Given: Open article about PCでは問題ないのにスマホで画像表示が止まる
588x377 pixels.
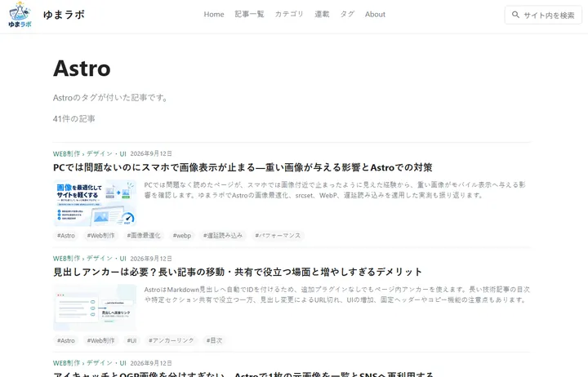Looking at the screenshot, I should [x=243, y=167].
